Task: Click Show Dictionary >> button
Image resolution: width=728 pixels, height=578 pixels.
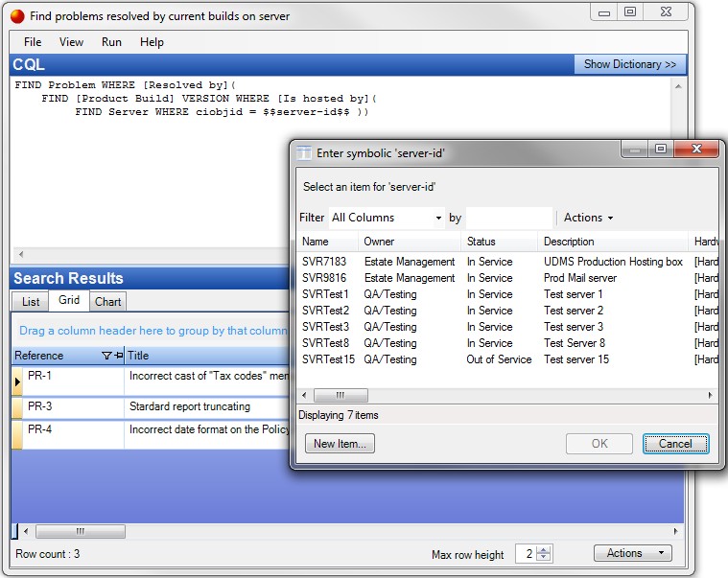Action: 629,64
